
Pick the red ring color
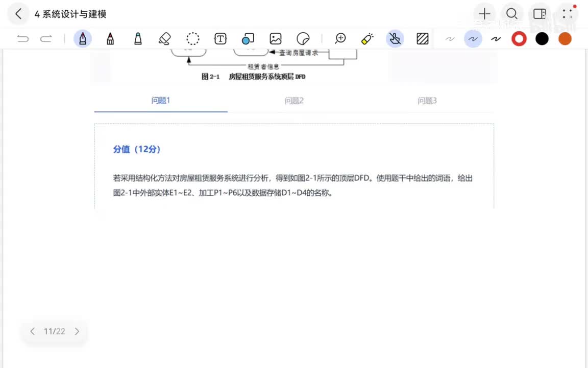(x=519, y=39)
